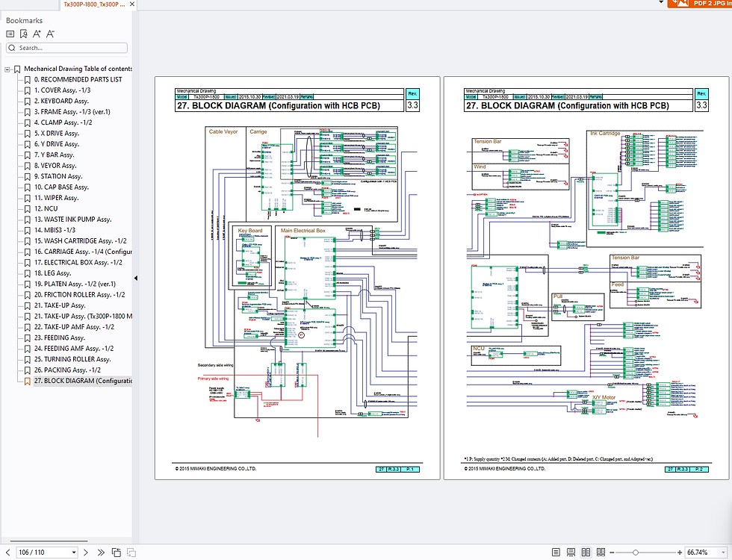The image size is (732, 560).
Task: Open the zoom percentage dropdown
Action: (723, 553)
